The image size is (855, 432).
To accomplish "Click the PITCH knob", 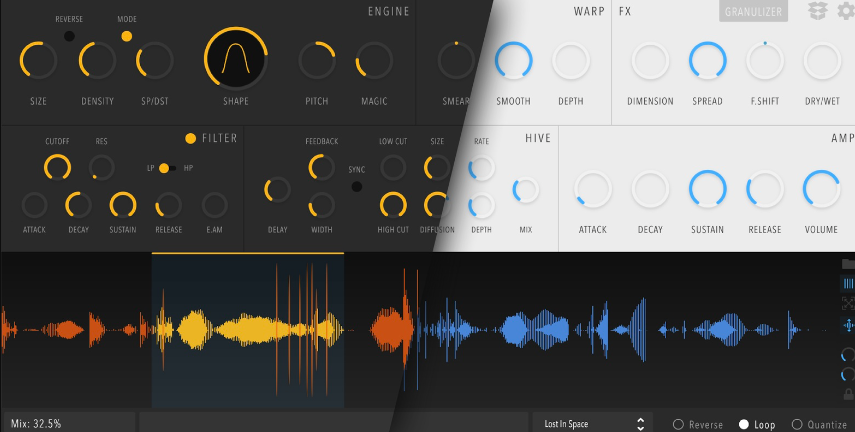I will point(317,60).
